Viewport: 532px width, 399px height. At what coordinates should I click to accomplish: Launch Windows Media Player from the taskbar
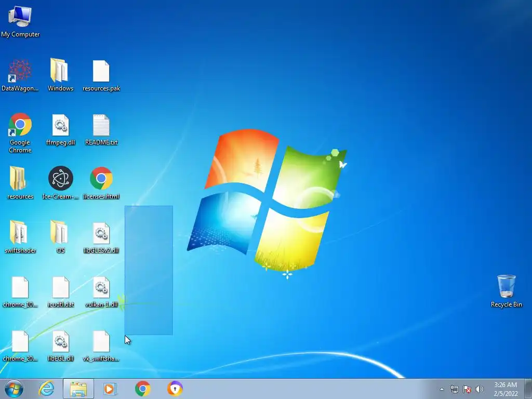[110, 389]
